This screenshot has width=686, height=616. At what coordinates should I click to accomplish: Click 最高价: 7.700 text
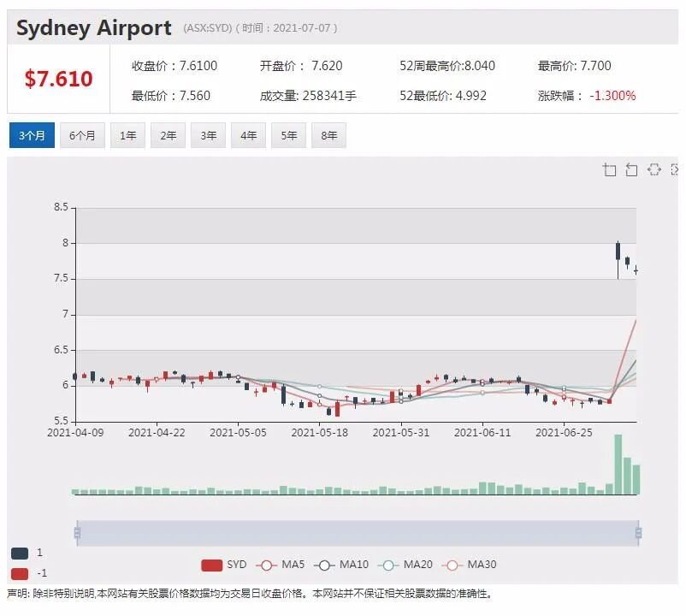tap(574, 66)
